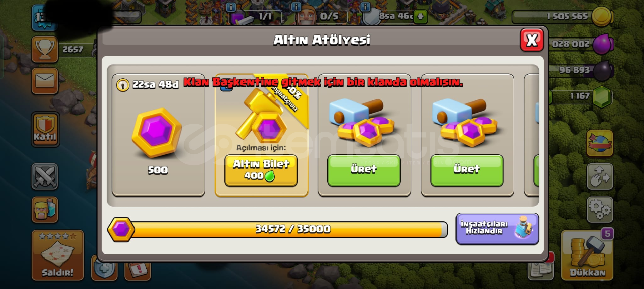Select the 500 capital gold reward card

pyautogui.click(x=158, y=135)
